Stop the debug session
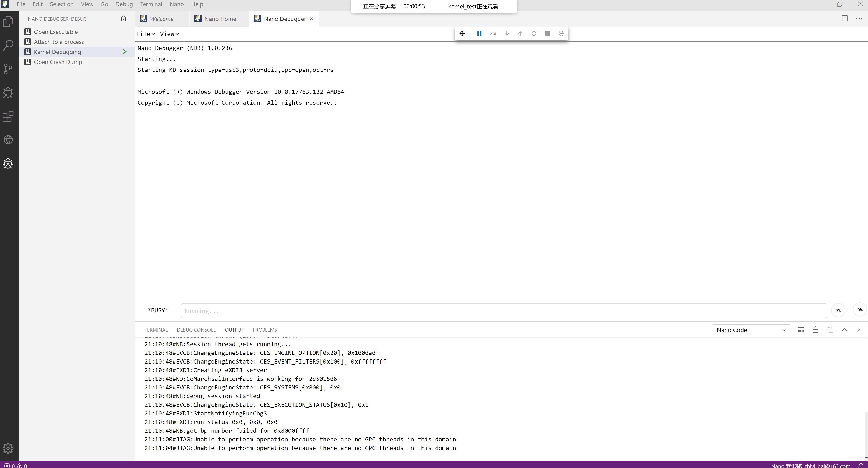868x468 pixels. (548, 33)
